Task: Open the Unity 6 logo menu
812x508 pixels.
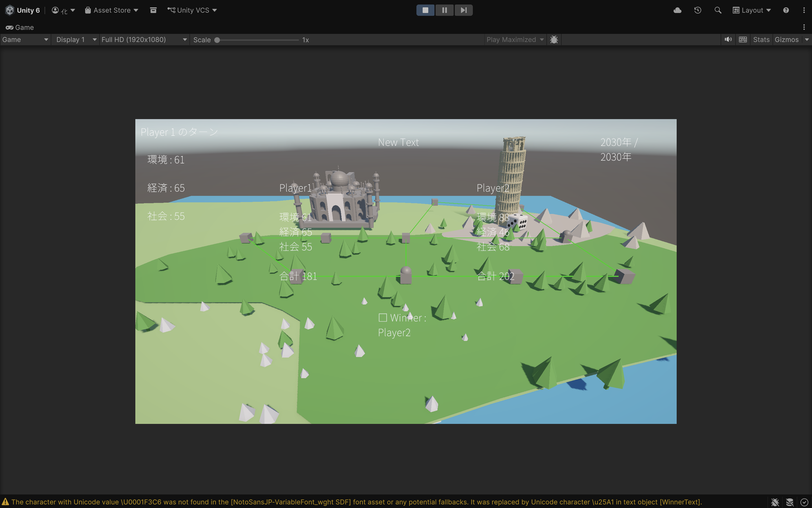Action: click(23, 10)
